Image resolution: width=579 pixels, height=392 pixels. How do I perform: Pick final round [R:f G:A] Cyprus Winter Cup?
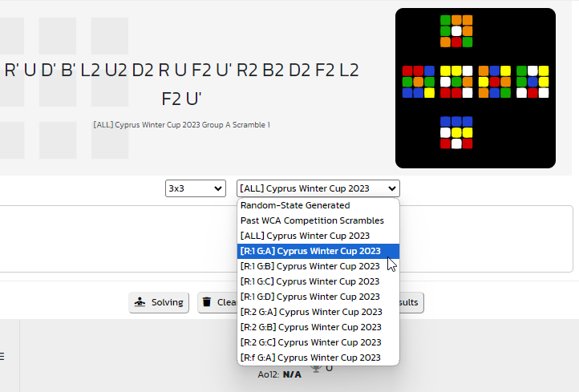coord(318,358)
